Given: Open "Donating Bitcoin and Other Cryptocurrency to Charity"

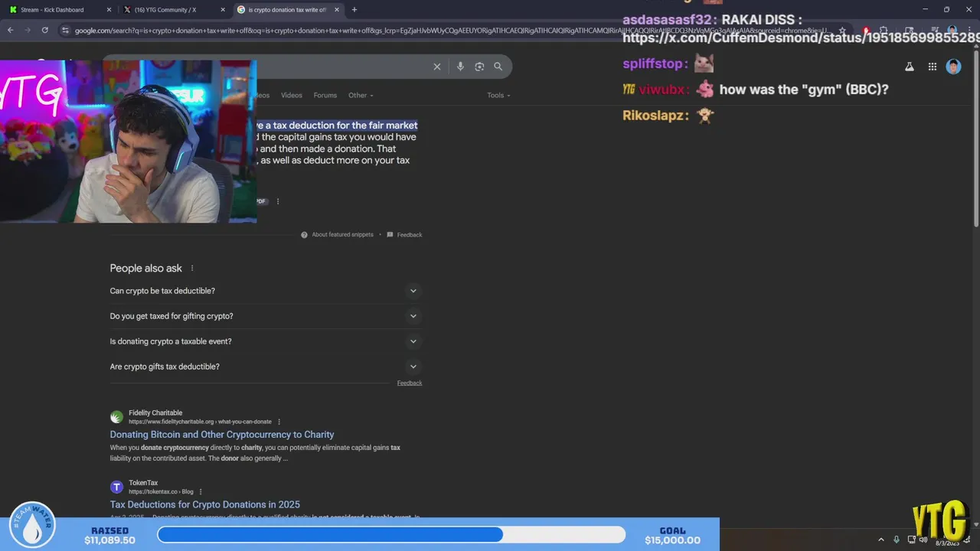Looking at the screenshot, I should 222,435.
